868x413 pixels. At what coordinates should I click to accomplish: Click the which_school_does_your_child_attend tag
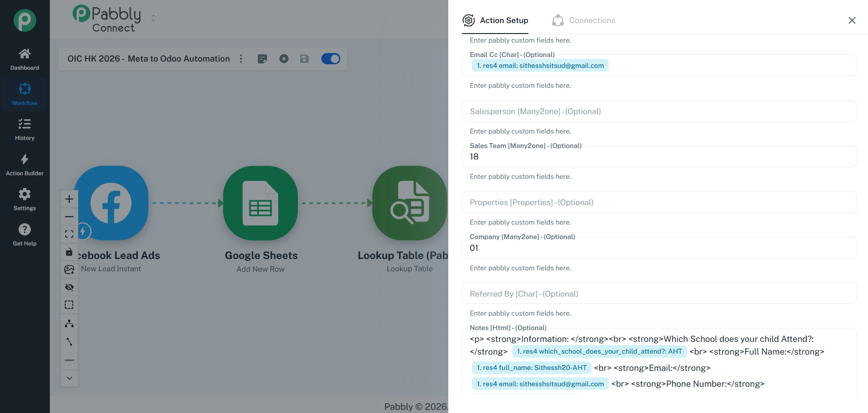click(x=599, y=351)
